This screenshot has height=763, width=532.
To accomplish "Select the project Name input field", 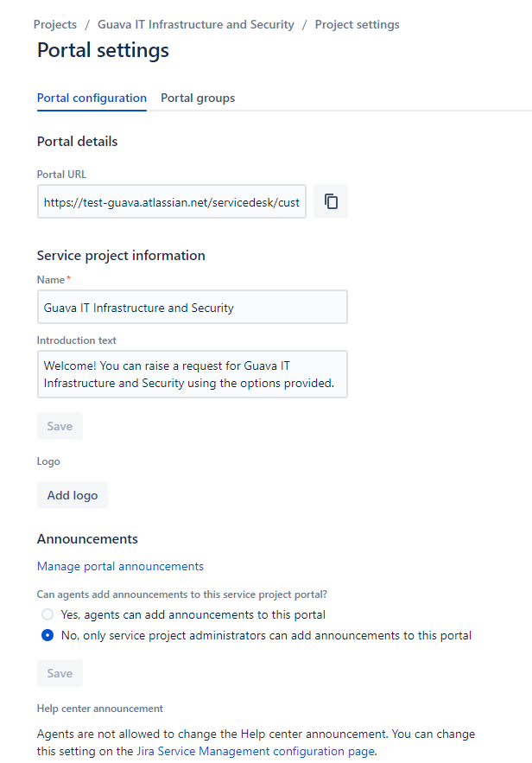I will [192, 306].
